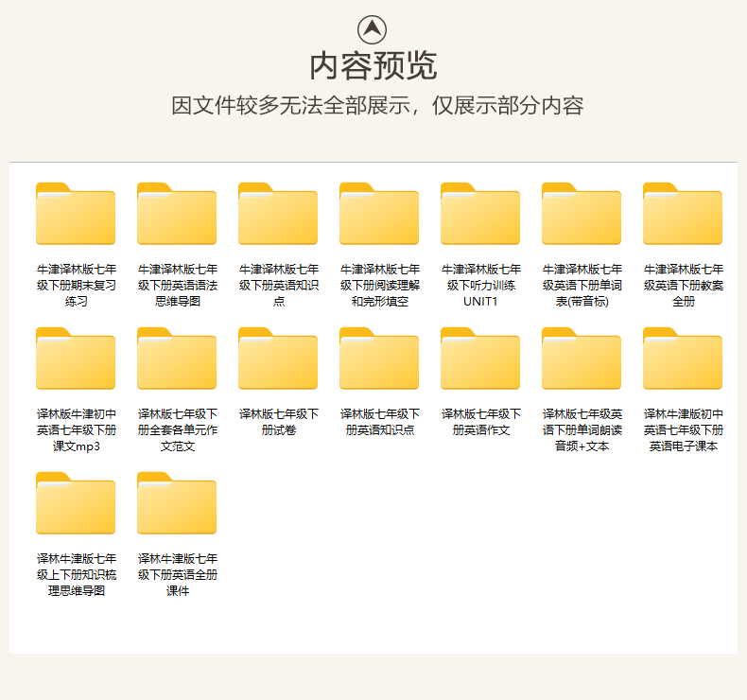The width and height of the screenshot is (747, 700).
Task: Open folder 牛津译林版七年级英语下册教案全册
Action: click(683, 214)
